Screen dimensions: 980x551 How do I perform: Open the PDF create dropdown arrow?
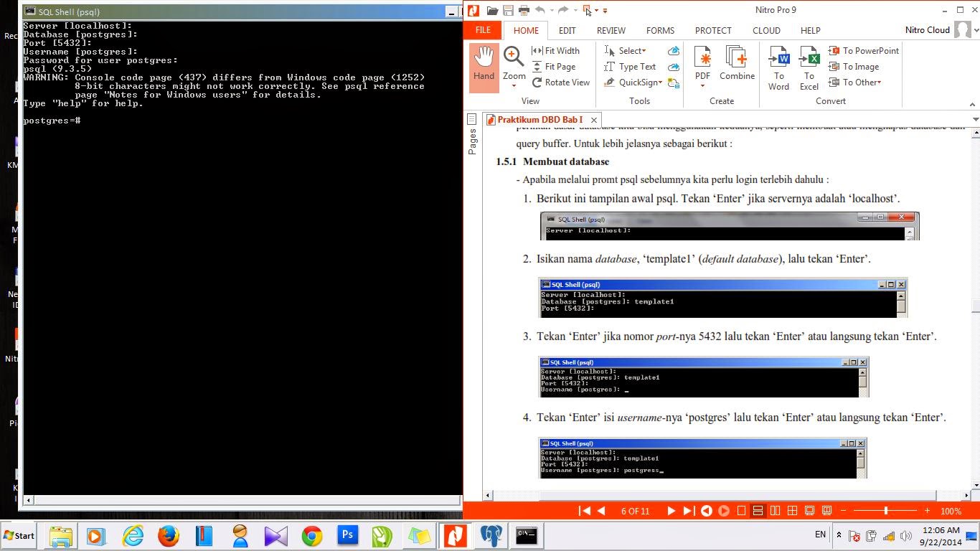[702, 87]
